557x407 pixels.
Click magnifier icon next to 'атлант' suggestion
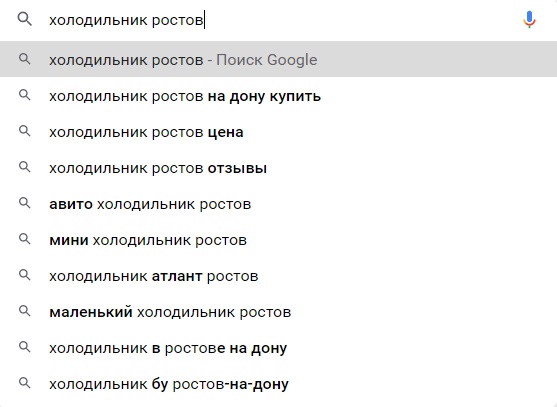tap(25, 275)
